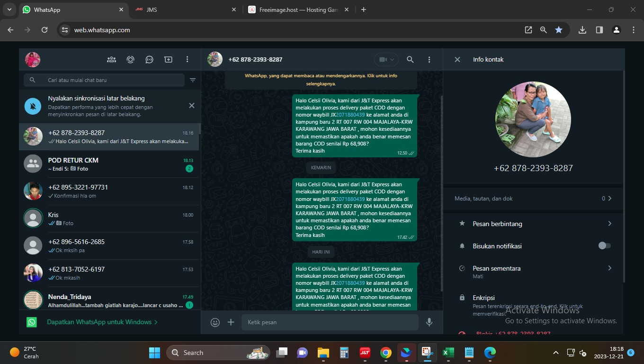Click 'Dapatkan WhatsApp untuk Windows' link
644x364 pixels.
[102, 322]
